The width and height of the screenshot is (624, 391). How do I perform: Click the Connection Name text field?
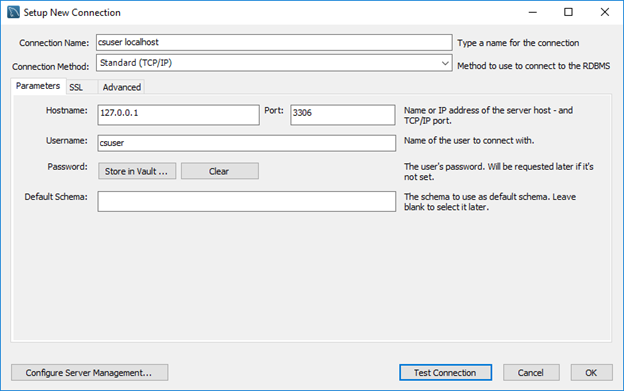coord(274,42)
